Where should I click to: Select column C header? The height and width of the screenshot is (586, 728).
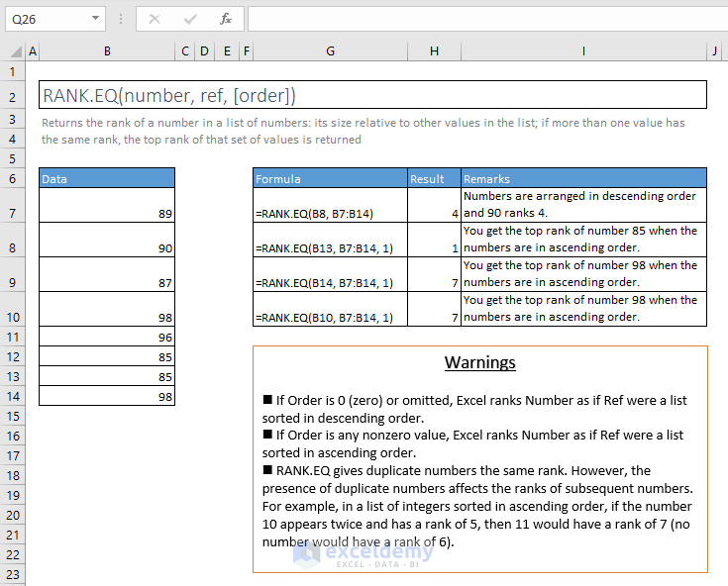185,51
